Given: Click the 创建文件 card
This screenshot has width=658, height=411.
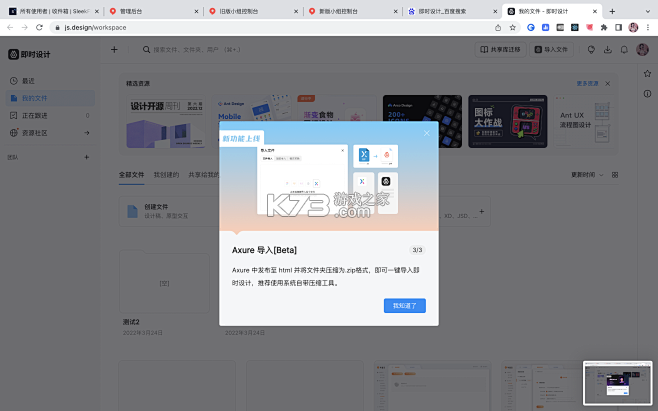Looking at the screenshot, I should point(169,211).
